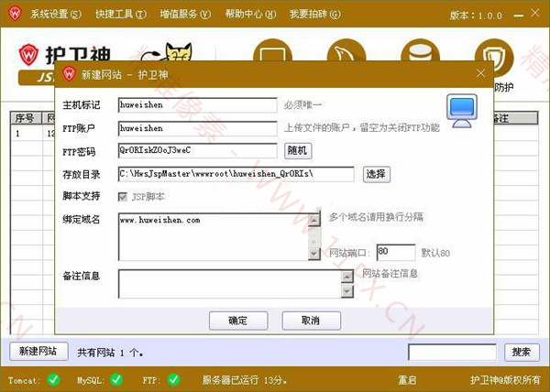550x392 pixels.
Task: Click the 主机标记 input field
Action: (198, 105)
